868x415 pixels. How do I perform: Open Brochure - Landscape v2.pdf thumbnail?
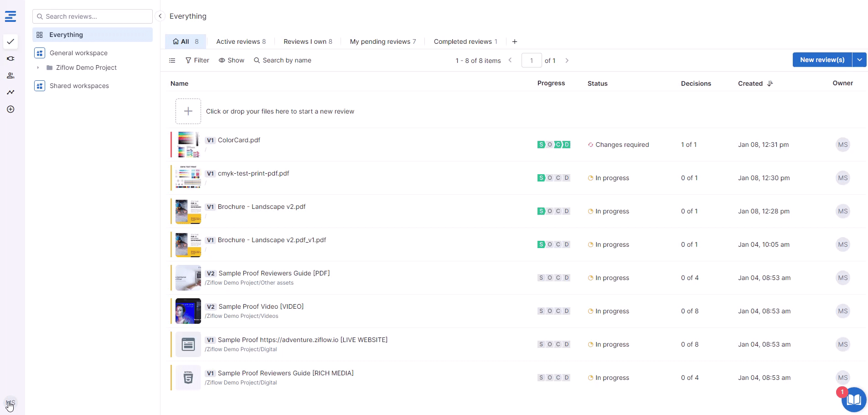click(188, 211)
